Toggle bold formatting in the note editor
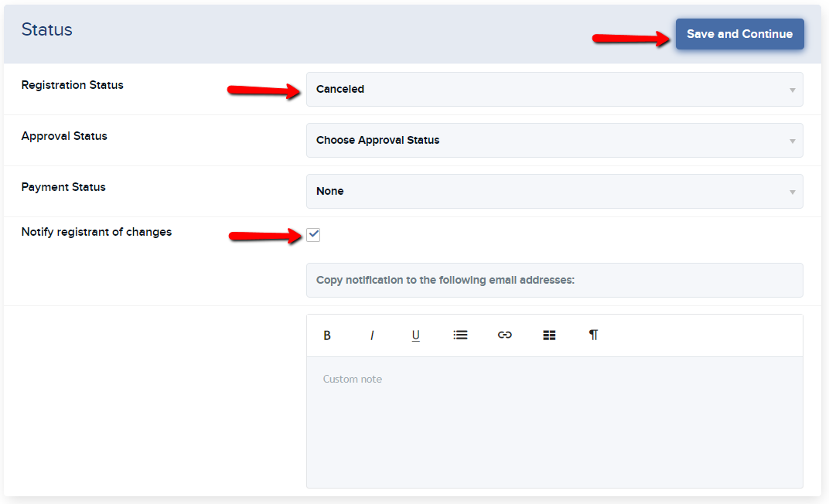 pos(327,335)
